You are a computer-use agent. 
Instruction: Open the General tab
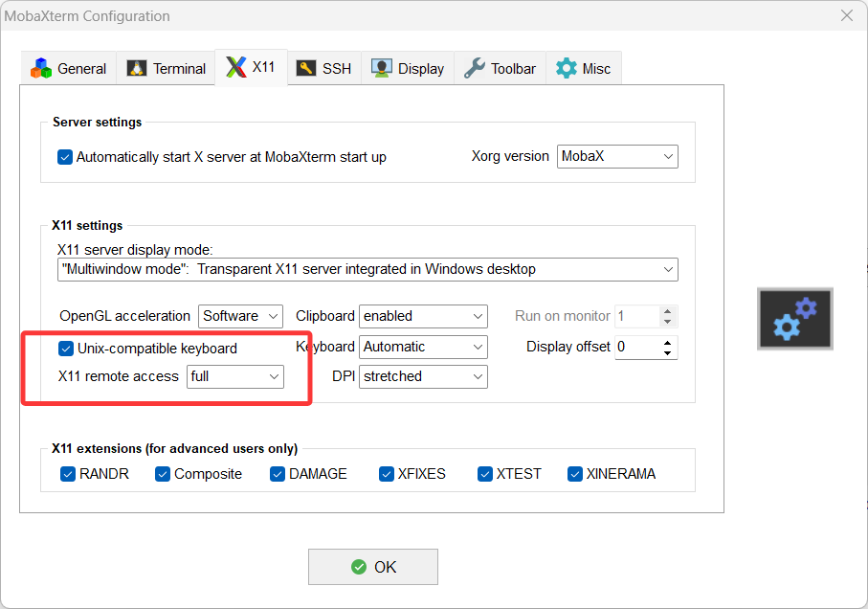click(x=69, y=68)
